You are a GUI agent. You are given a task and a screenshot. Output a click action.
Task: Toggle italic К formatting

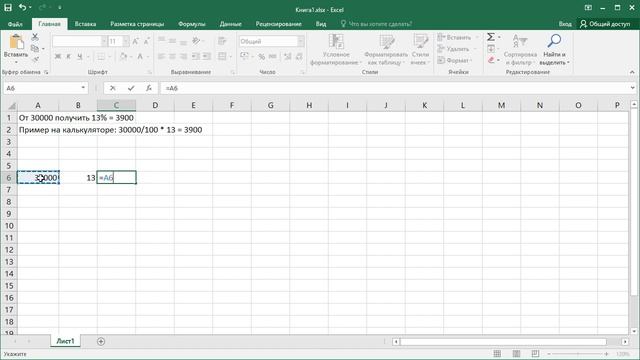click(x=69, y=56)
